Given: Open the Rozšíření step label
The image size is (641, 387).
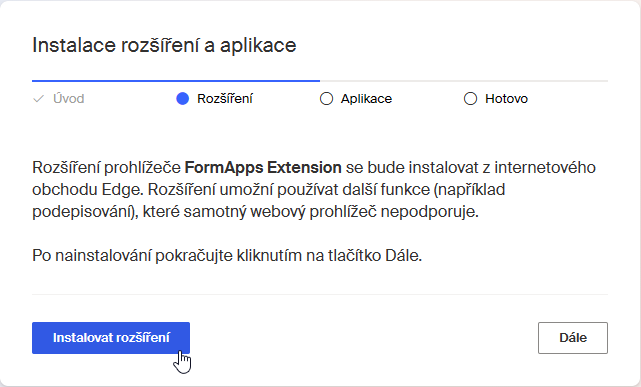Looking at the screenshot, I should coord(225,98).
